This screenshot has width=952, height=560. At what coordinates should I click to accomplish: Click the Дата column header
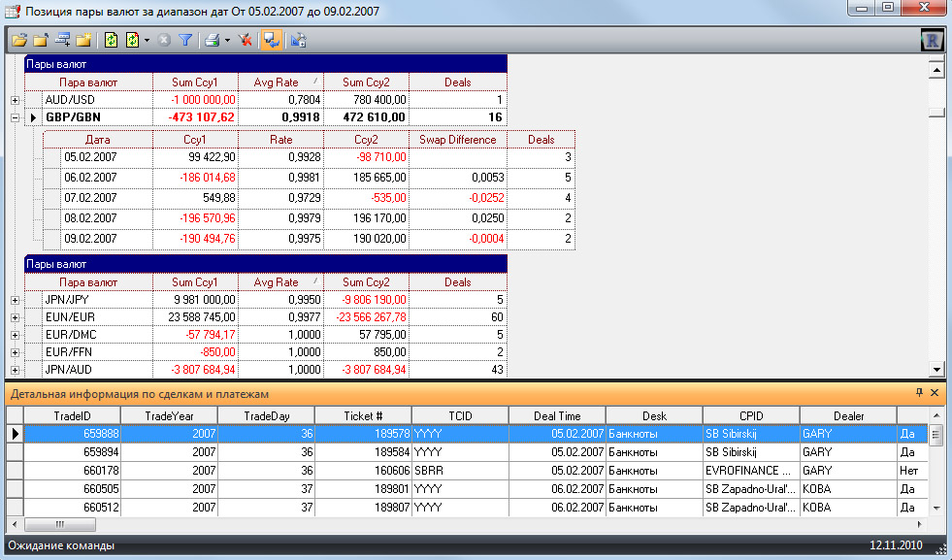(98, 139)
